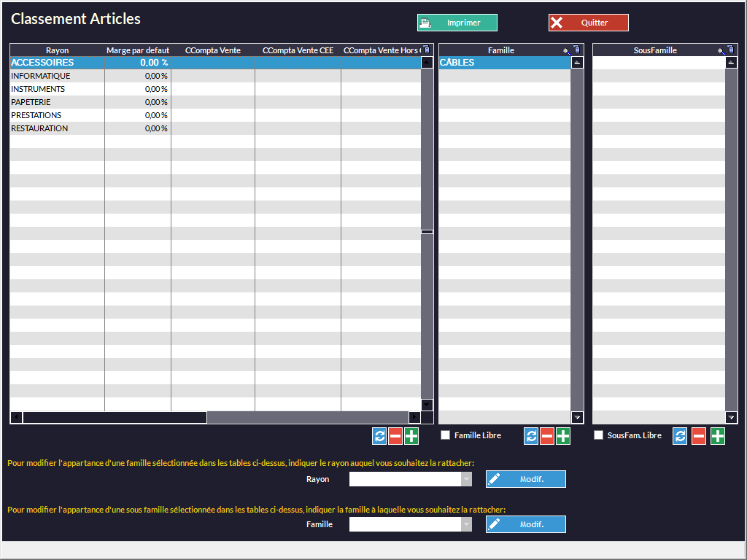Image resolution: width=747 pixels, height=560 pixels.
Task: Click Modif. button next to Rayon field
Action: pyautogui.click(x=526, y=479)
